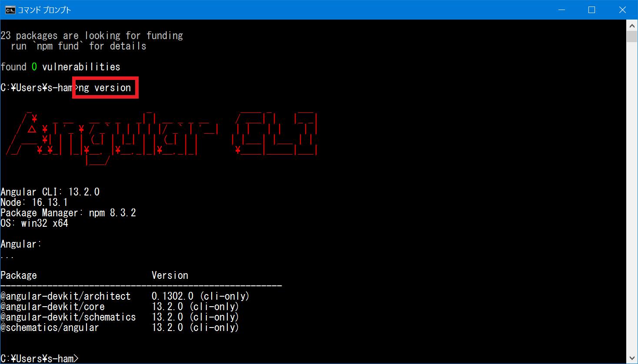Click the scrollbar up arrow
The height and width of the screenshot is (364, 638).
click(x=632, y=25)
